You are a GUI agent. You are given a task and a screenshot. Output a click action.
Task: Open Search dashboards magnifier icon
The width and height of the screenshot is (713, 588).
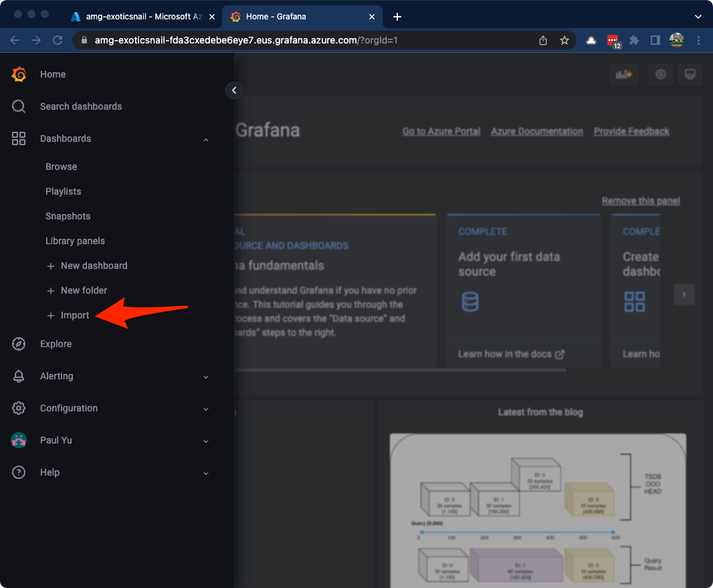click(19, 106)
